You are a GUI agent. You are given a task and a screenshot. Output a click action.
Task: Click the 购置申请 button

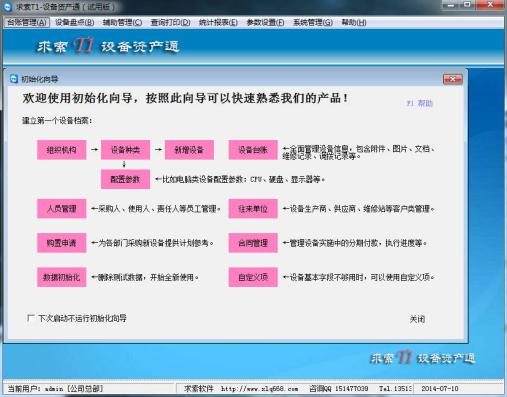tap(62, 243)
